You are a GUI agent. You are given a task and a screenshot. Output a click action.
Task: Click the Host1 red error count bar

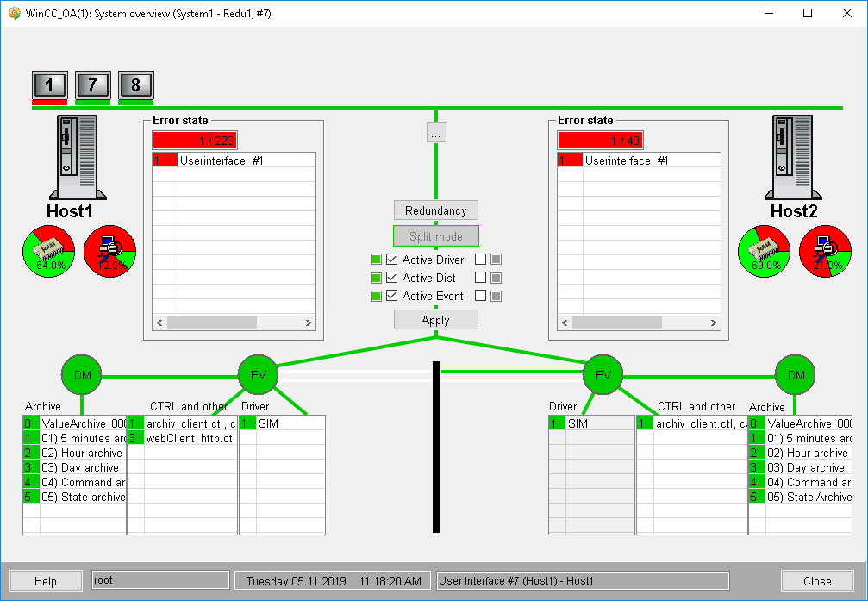tap(194, 141)
